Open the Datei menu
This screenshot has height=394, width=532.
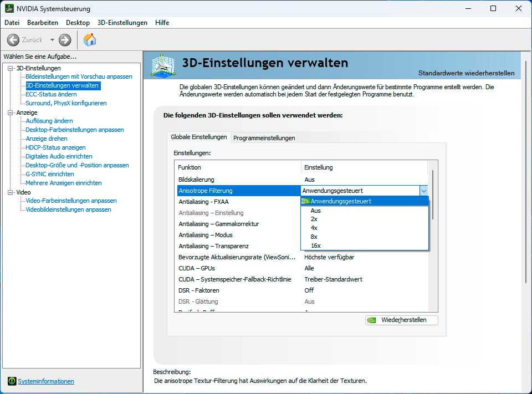click(12, 23)
